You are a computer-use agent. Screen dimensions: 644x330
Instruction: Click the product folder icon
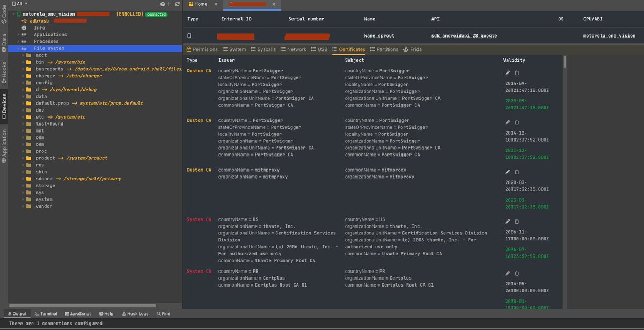click(30, 158)
